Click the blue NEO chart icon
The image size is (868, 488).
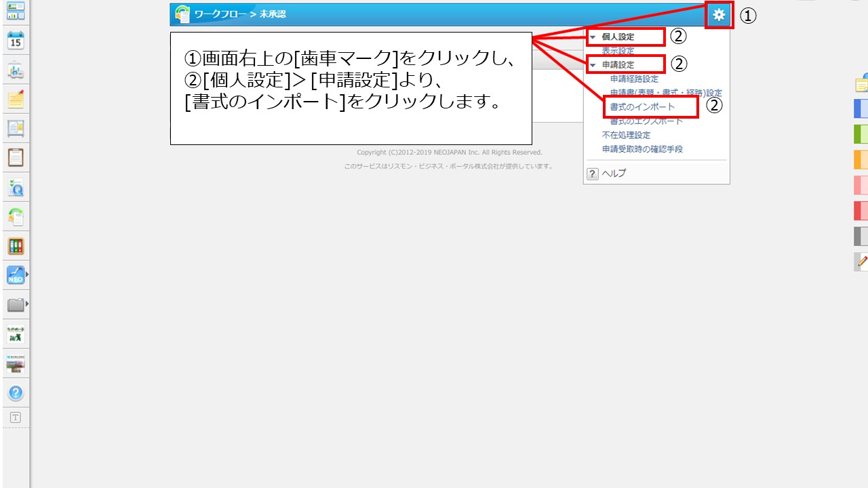(x=15, y=275)
